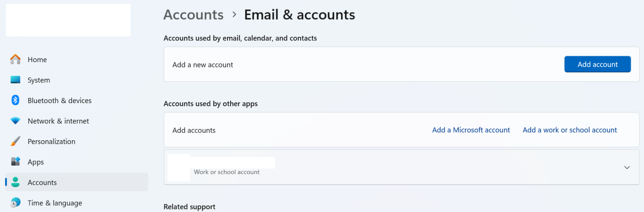This screenshot has width=644, height=212.
Task: Select the Work or school account entry
Action: point(226,172)
